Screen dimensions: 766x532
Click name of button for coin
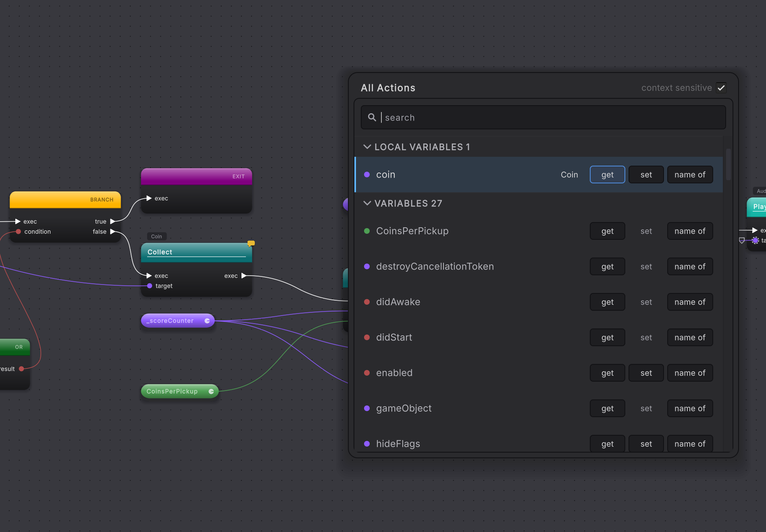[690, 175]
